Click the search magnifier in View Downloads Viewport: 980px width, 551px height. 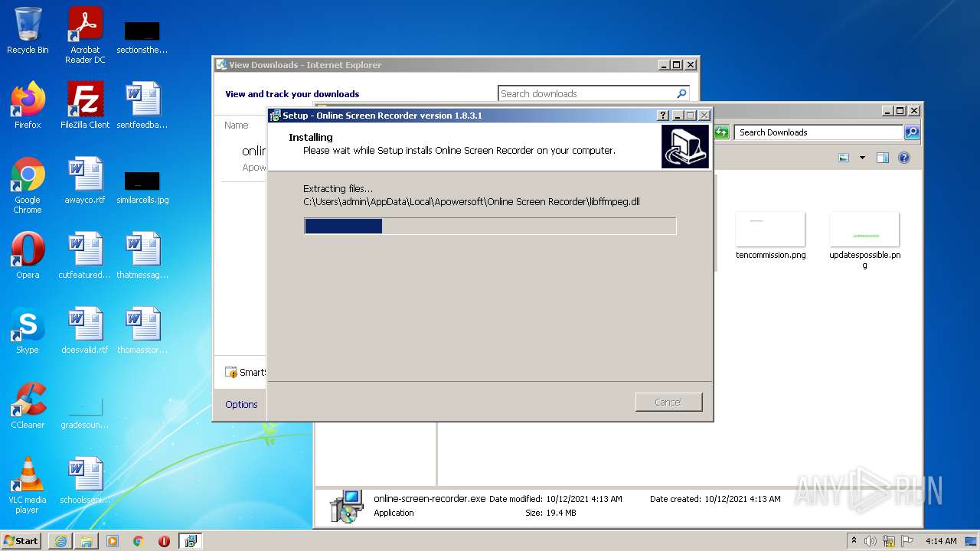tap(681, 93)
